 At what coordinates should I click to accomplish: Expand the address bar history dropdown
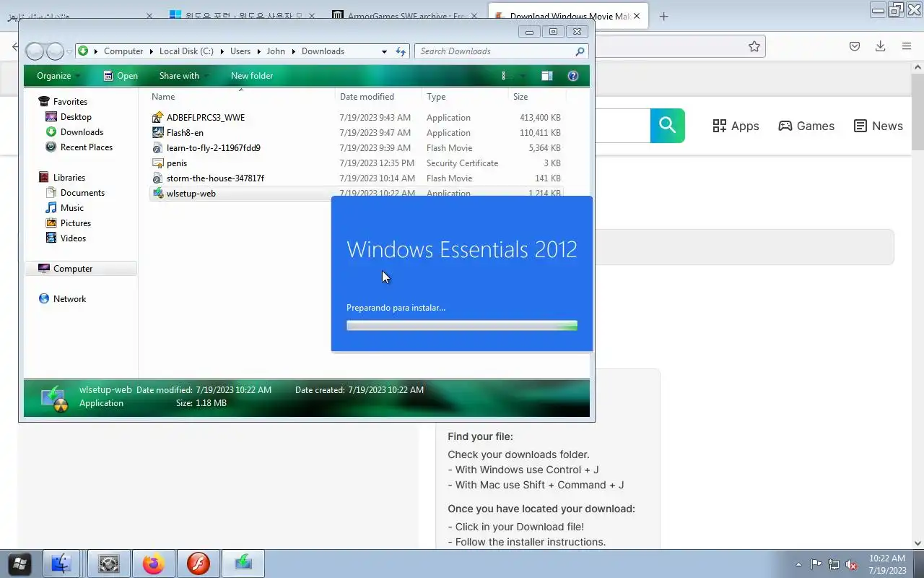click(x=384, y=51)
